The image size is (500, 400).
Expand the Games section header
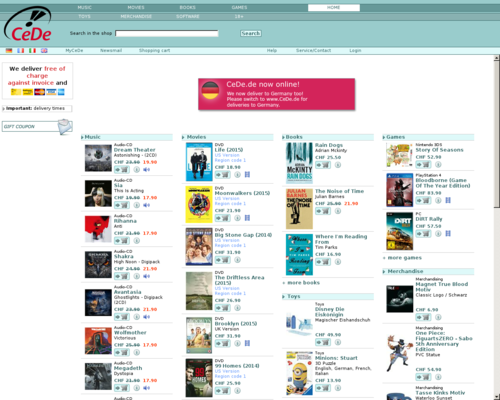click(x=428, y=137)
